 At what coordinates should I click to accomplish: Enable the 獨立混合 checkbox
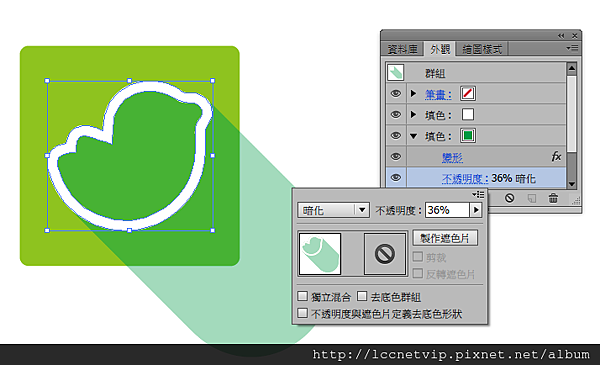[x=303, y=296]
